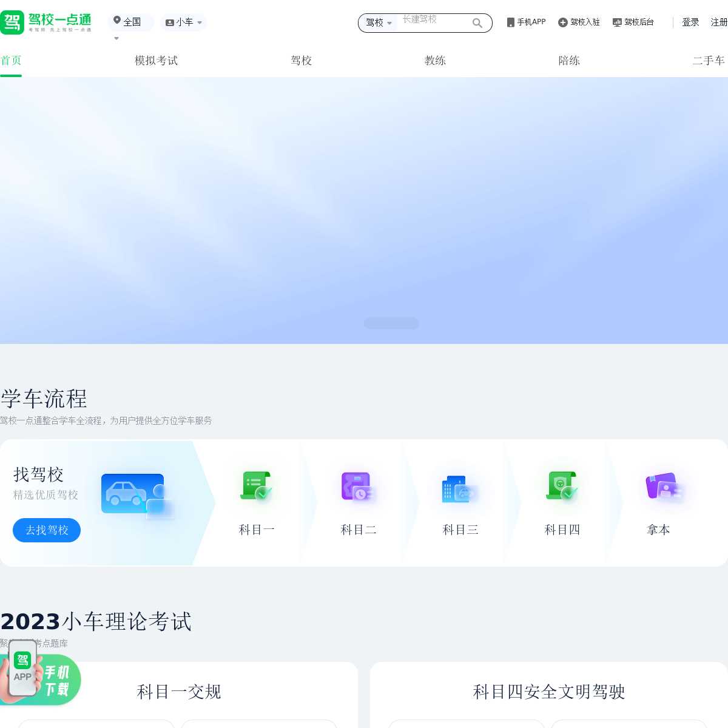Click the 登录 link
The width and height of the screenshot is (728, 728).
[690, 22]
